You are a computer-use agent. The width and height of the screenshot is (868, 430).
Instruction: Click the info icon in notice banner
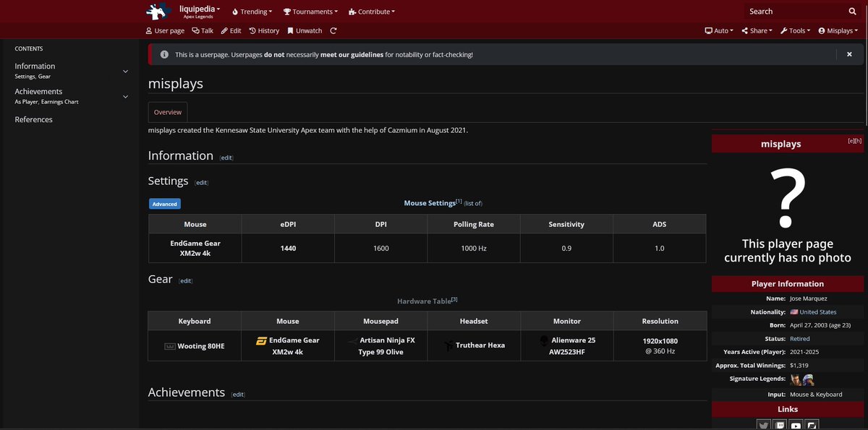[x=164, y=54]
